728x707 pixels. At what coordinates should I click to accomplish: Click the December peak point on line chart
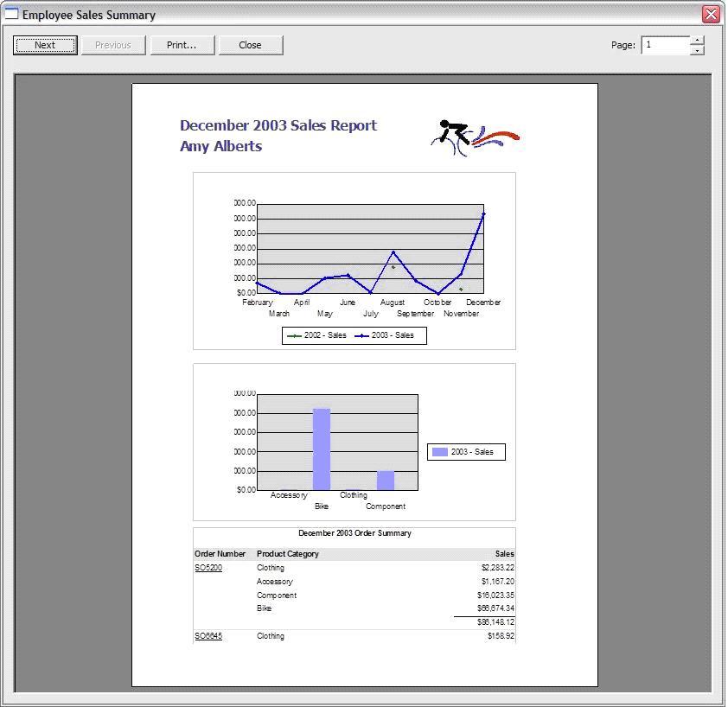pyautogui.click(x=483, y=213)
